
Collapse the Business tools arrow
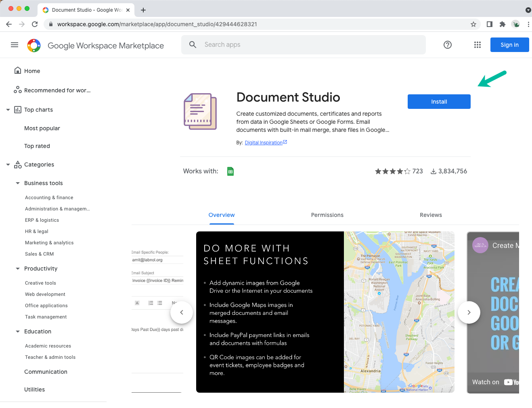point(18,183)
